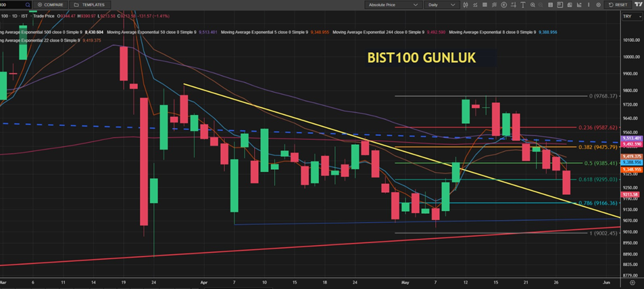Screen dimensions: 644x289
Task: Open the Templates menu
Action: (x=89, y=5)
